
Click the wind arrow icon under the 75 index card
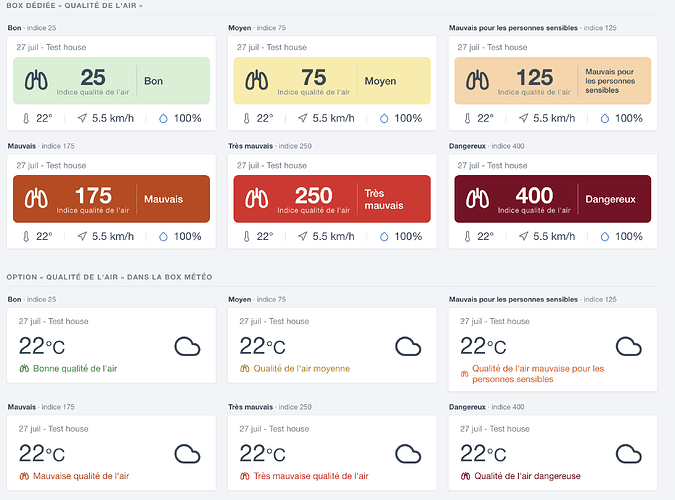(303, 118)
